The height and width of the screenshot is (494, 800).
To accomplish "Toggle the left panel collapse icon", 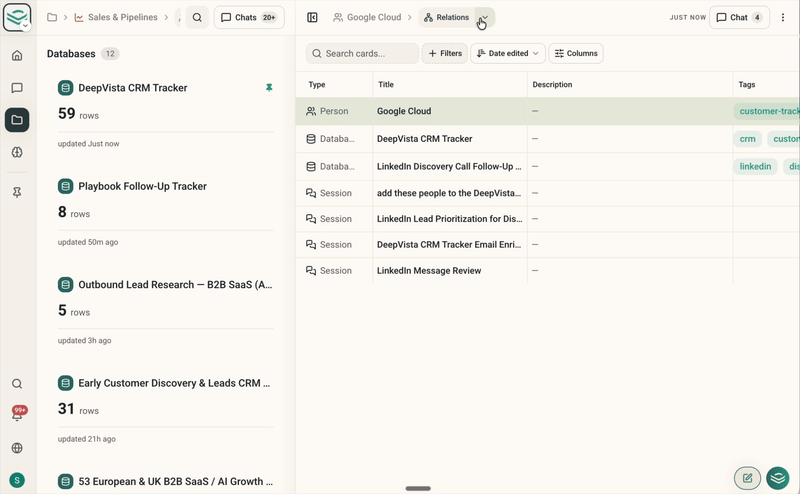I will pos(312,17).
